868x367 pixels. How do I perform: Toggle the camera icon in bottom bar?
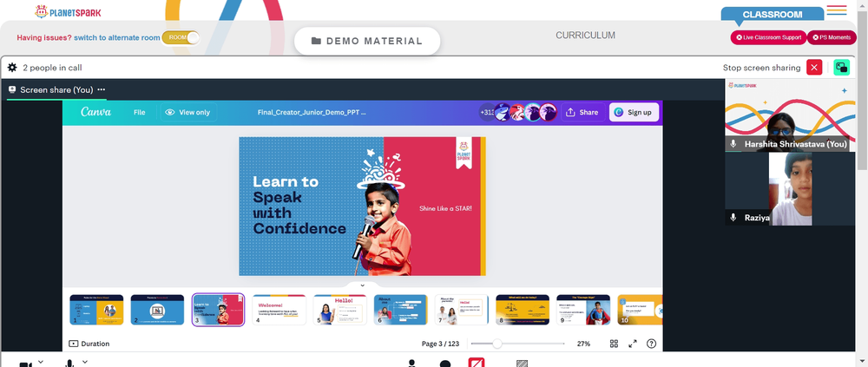pos(25,364)
